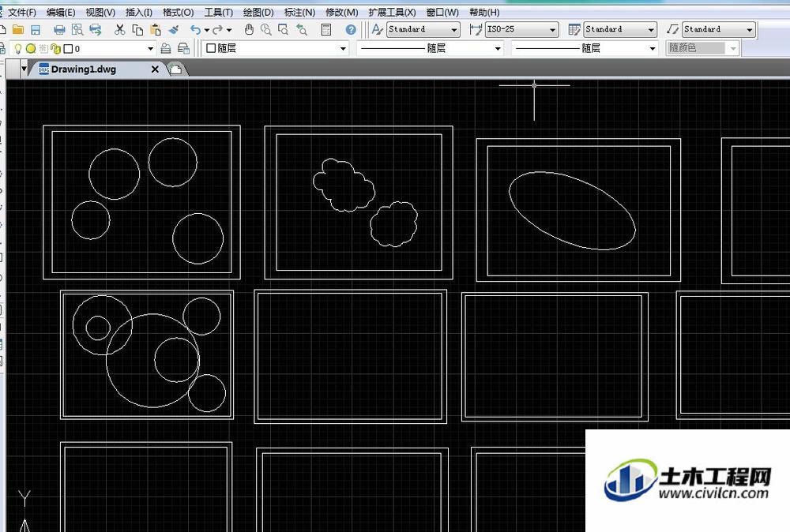Open the 工具(T) menu
Screen dimensions: 790x532
pyautogui.click(x=218, y=12)
